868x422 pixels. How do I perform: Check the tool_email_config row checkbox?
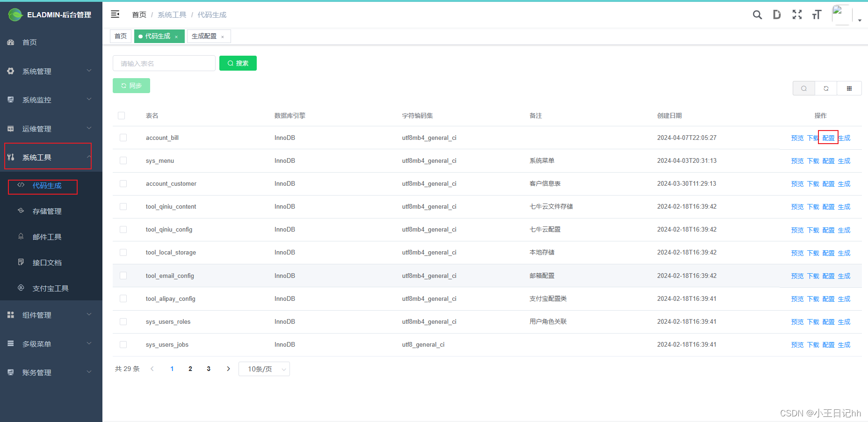pyautogui.click(x=123, y=276)
